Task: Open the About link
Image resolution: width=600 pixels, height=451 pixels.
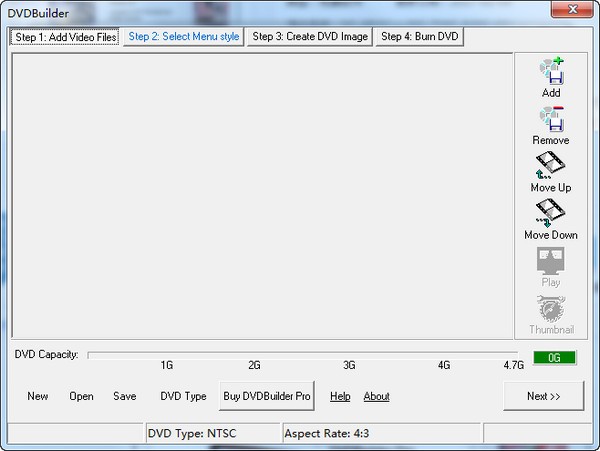Action: [376, 396]
